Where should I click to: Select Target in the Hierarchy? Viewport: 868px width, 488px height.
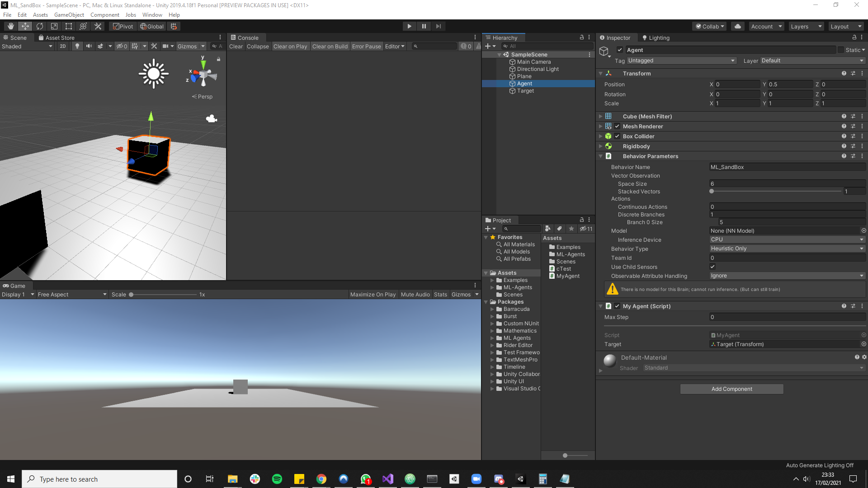(x=525, y=91)
